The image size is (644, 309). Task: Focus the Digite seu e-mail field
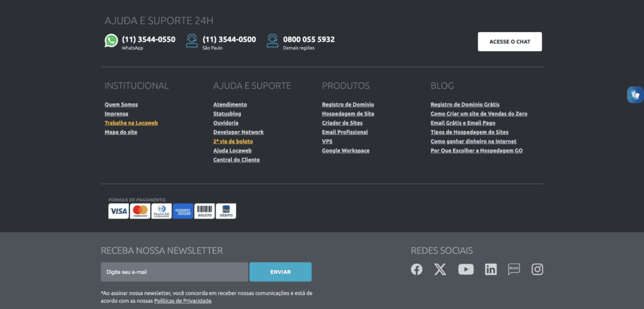point(174,272)
